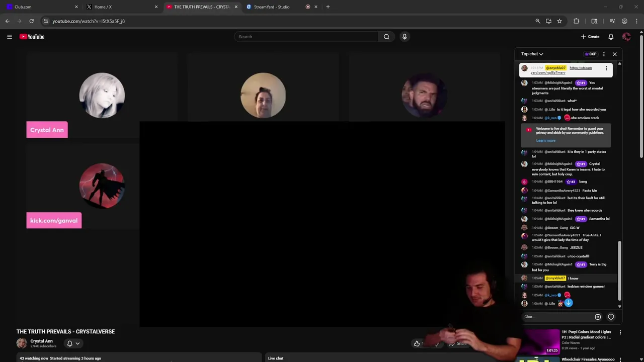This screenshot has height=362, width=644.
Task: Open the pinned message three-dot menu
Action: (606, 68)
